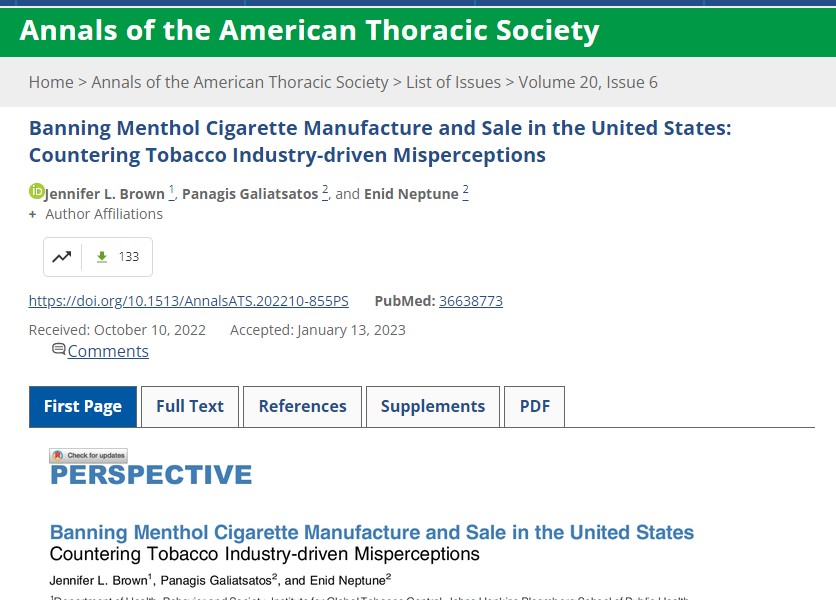836x600 pixels.
Task: Click the CrossMark logo on the updates badge
Action: tap(58, 455)
